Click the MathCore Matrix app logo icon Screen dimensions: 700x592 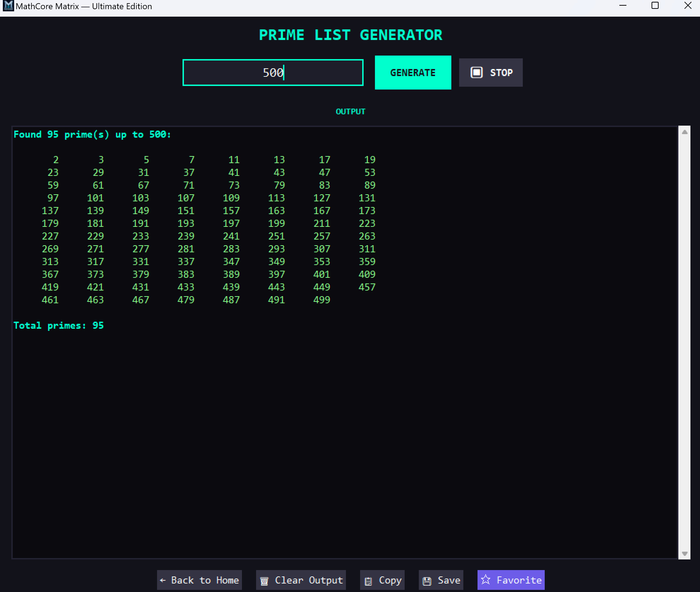coord(8,6)
